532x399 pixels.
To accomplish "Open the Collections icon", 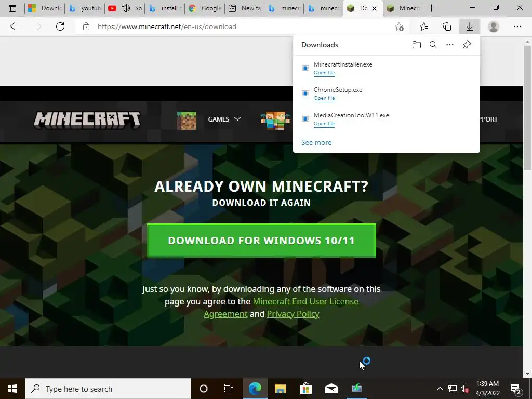I will pyautogui.click(x=447, y=26).
